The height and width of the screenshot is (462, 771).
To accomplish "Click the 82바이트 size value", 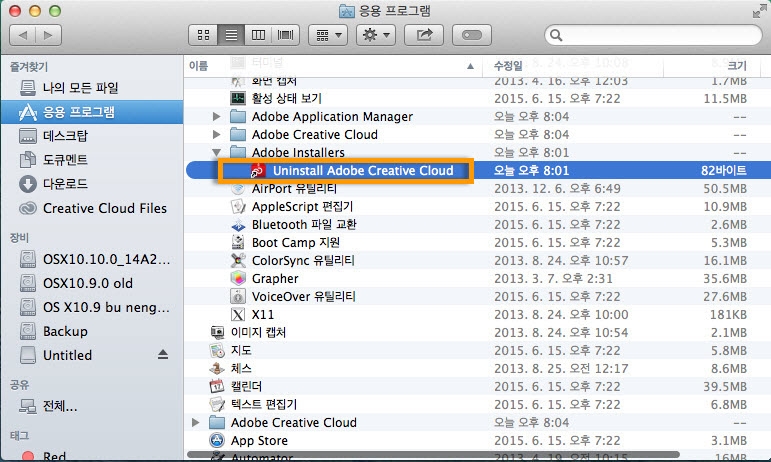I will coord(724,171).
